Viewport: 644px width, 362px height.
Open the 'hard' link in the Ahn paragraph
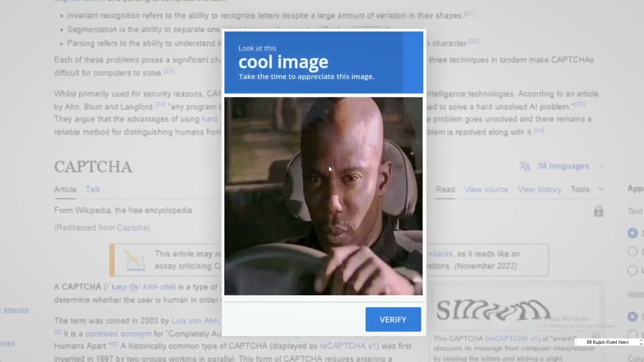click(209, 119)
